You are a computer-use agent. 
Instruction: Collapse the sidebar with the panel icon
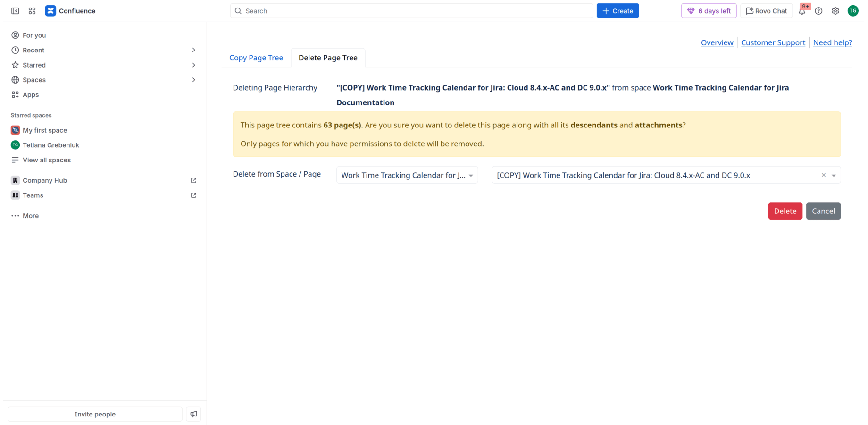click(15, 11)
